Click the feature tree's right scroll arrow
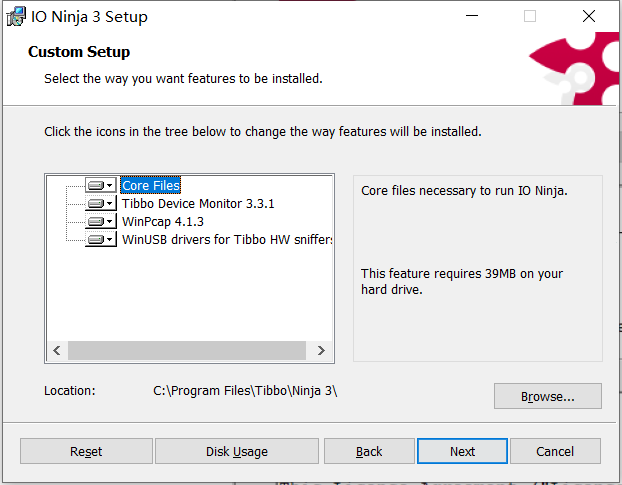Viewport: 622px width, 485px height. pos(321,351)
